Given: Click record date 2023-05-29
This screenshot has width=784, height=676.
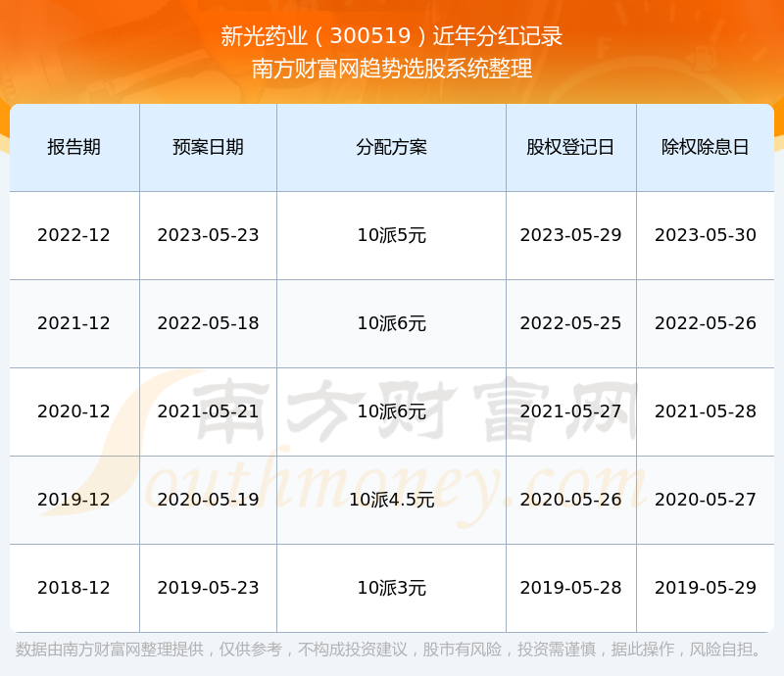Looking at the screenshot, I should [x=570, y=235].
